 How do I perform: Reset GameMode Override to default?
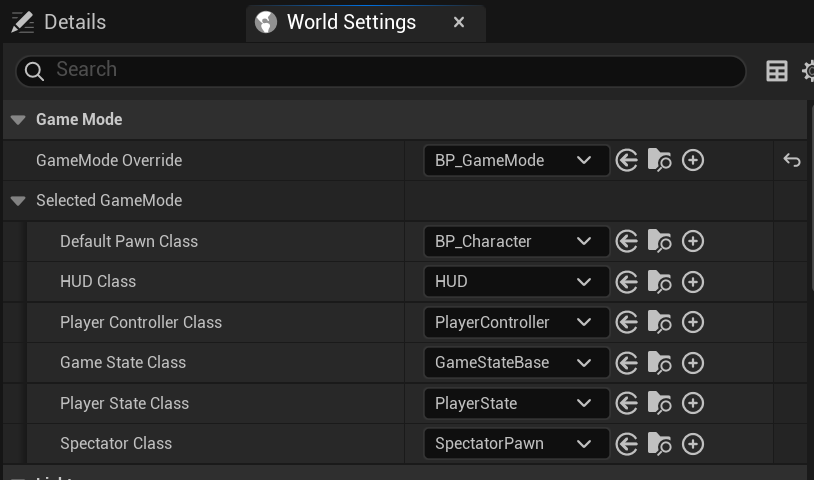792,160
